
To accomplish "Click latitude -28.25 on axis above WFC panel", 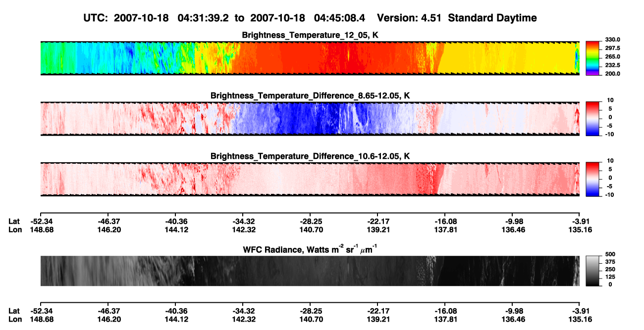I will 311,221.
